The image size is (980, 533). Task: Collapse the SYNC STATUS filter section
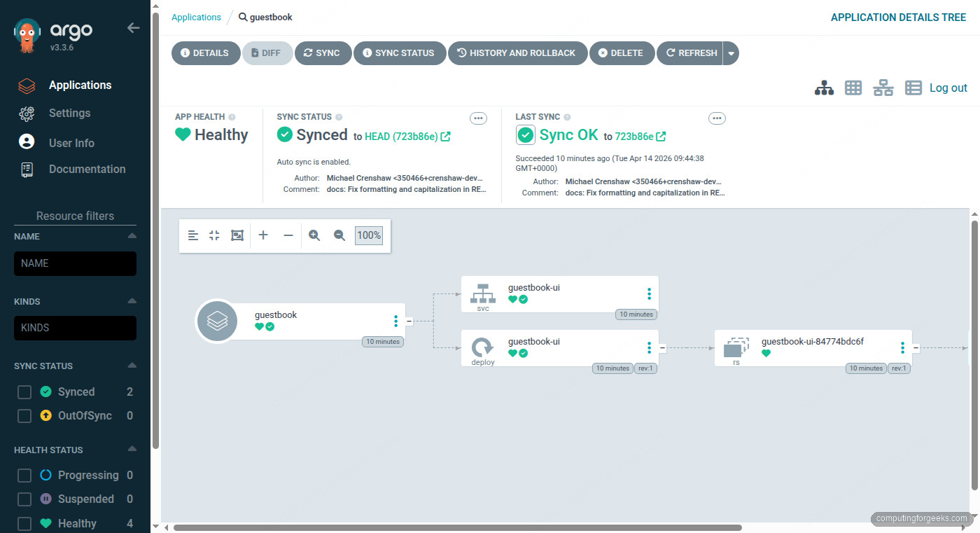click(x=132, y=365)
